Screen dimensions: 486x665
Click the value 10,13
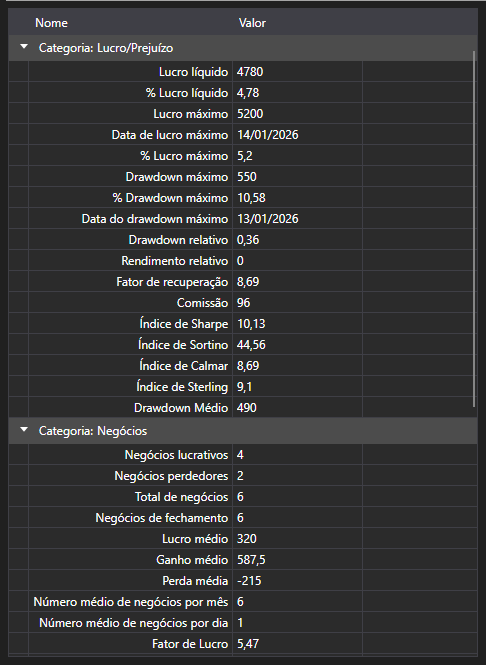[x=251, y=324]
